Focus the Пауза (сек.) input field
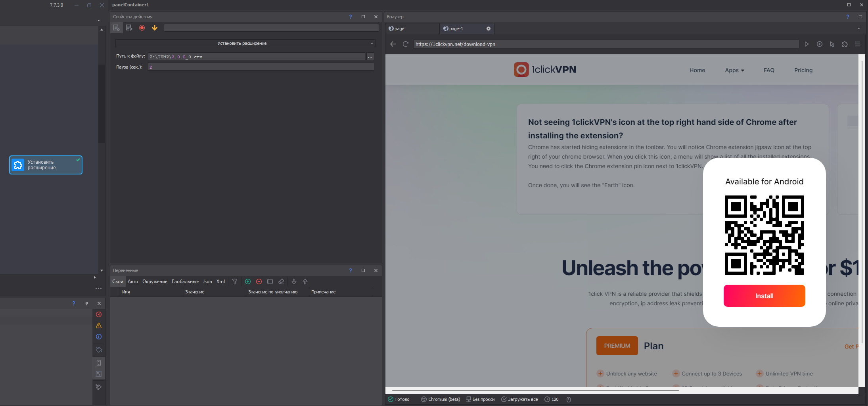 (x=261, y=67)
